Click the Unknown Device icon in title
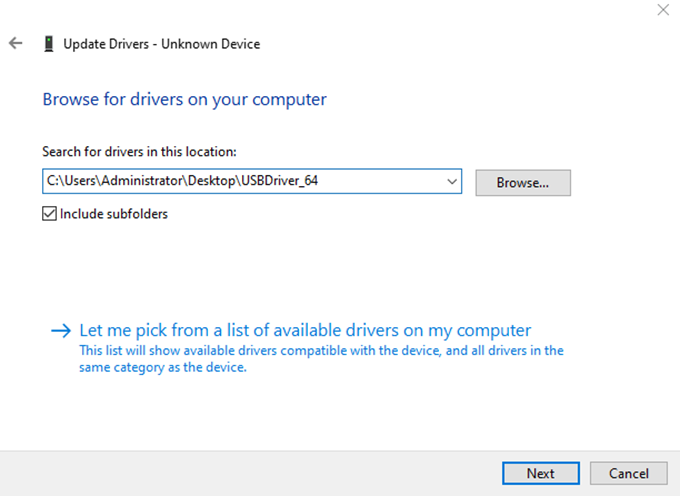The width and height of the screenshot is (680, 496). (x=47, y=44)
